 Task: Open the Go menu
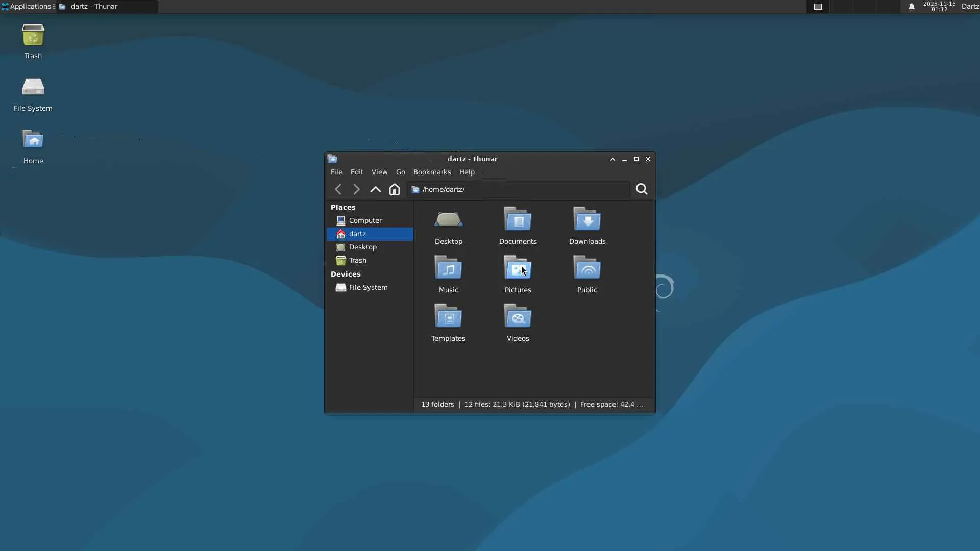point(400,172)
